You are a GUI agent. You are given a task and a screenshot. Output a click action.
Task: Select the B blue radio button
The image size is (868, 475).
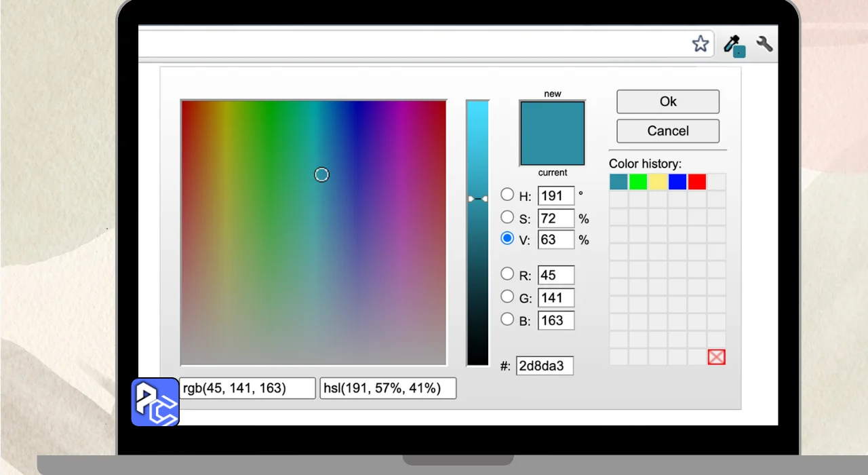click(507, 319)
